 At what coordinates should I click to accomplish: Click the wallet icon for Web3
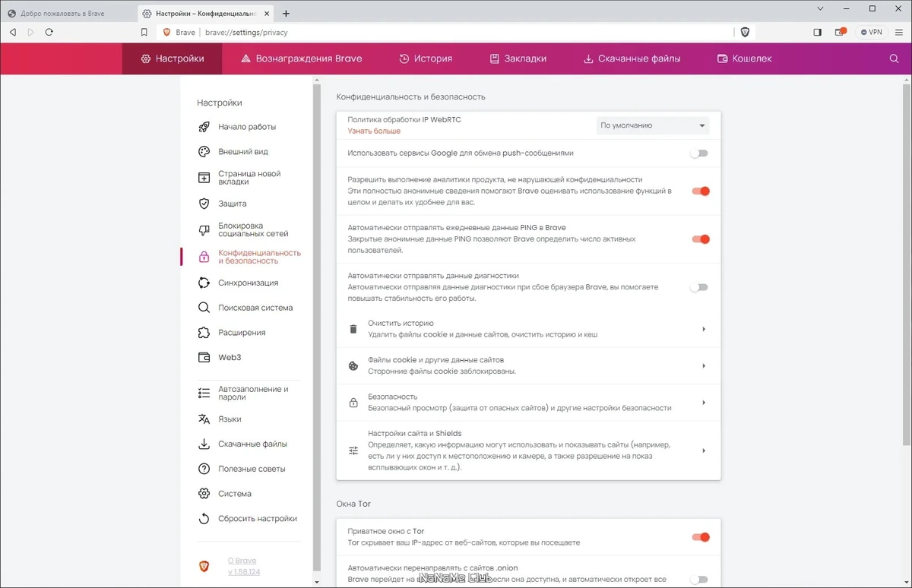(204, 357)
